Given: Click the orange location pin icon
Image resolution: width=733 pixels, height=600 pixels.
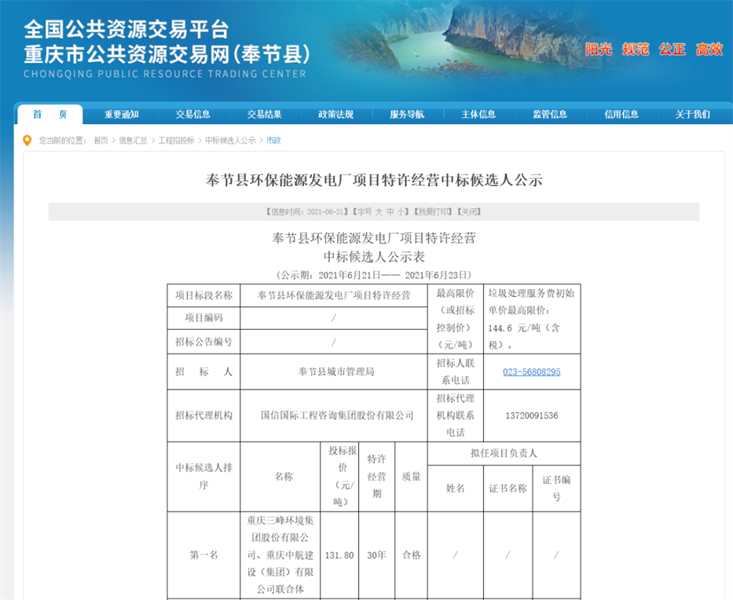Looking at the screenshot, I should click(x=27, y=140).
